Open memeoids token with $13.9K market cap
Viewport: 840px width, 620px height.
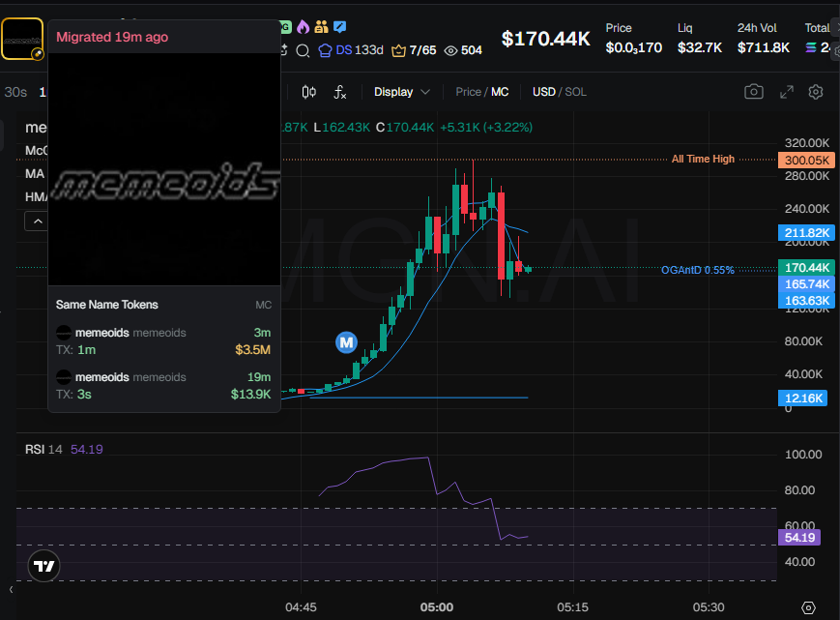tap(164, 386)
